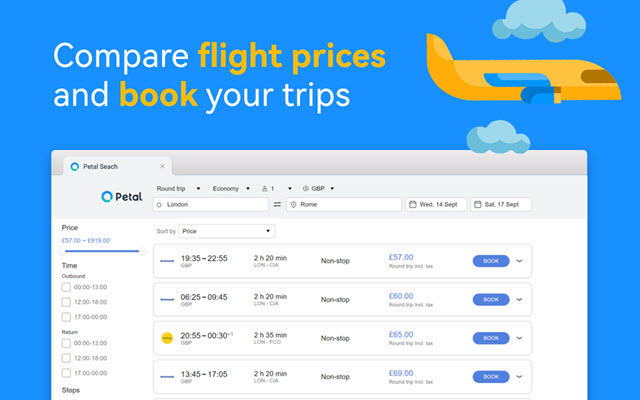This screenshot has width=640, height=400.
Task: Click the airline logo on 13:45 flight
Action: point(167,376)
